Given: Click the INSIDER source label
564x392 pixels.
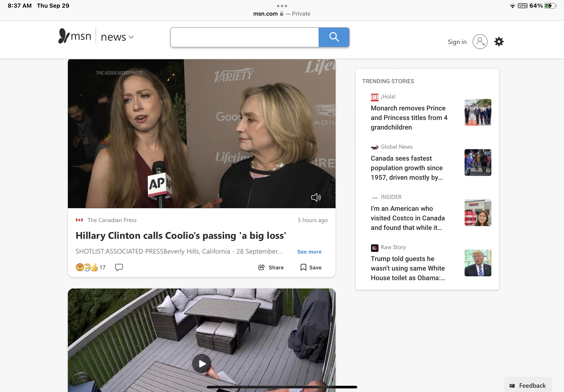Looking at the screenshot, I should click(x=391, y=197).
